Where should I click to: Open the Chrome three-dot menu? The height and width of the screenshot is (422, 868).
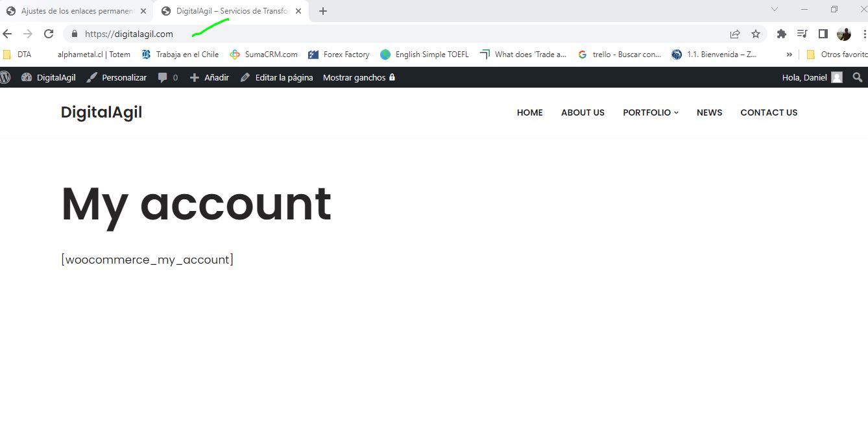[x=864, y=34]
